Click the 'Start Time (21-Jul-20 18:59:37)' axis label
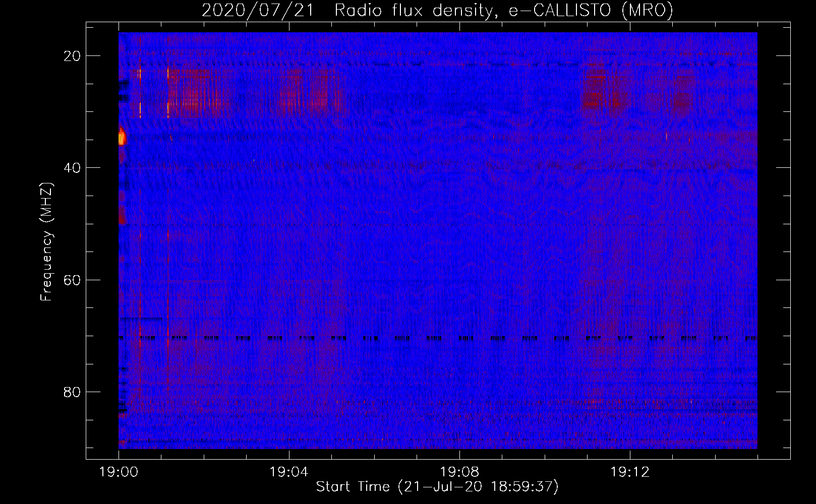816x504 pixels. click(x=437, y=487)
